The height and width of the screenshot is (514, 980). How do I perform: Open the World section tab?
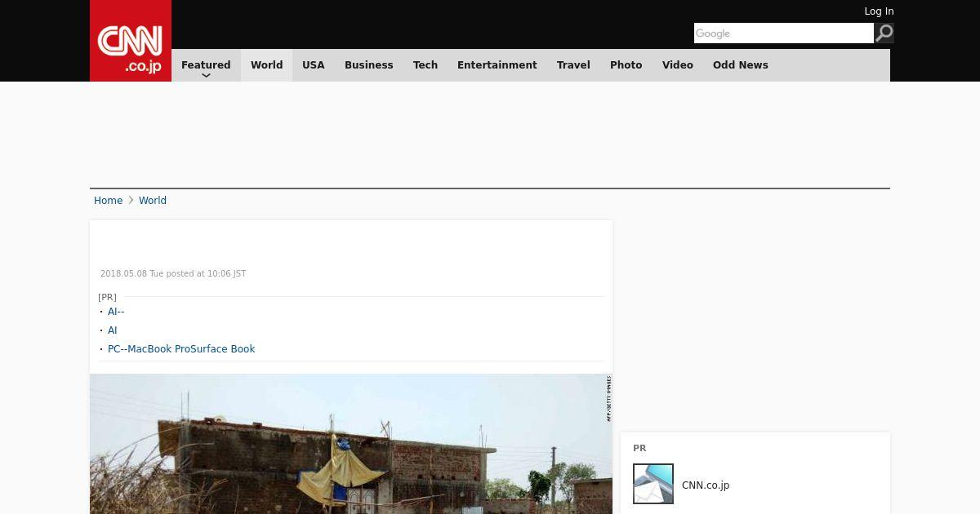coord(266,65)
